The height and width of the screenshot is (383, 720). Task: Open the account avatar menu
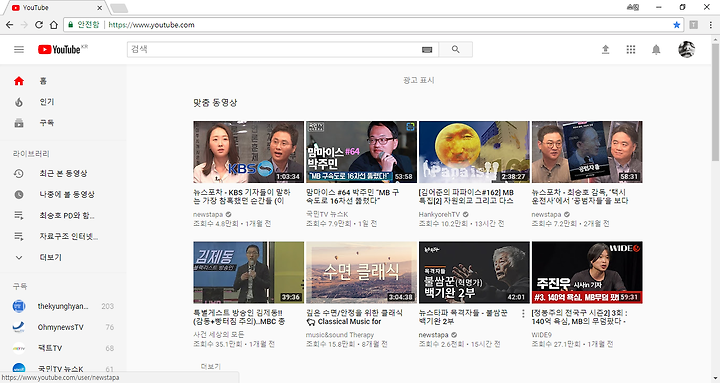point(686,49)
